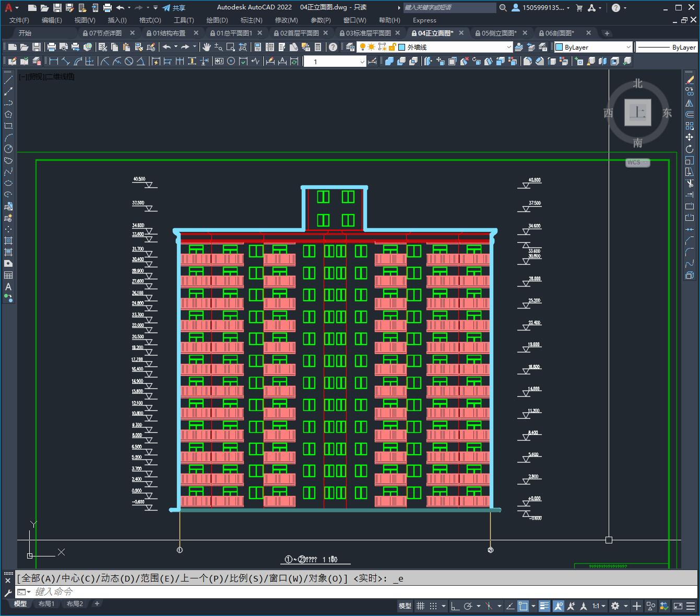Select the Linear dimension tool
This screenshot has height=616, width=700.
pyautogui.click(x=54, y=62)
